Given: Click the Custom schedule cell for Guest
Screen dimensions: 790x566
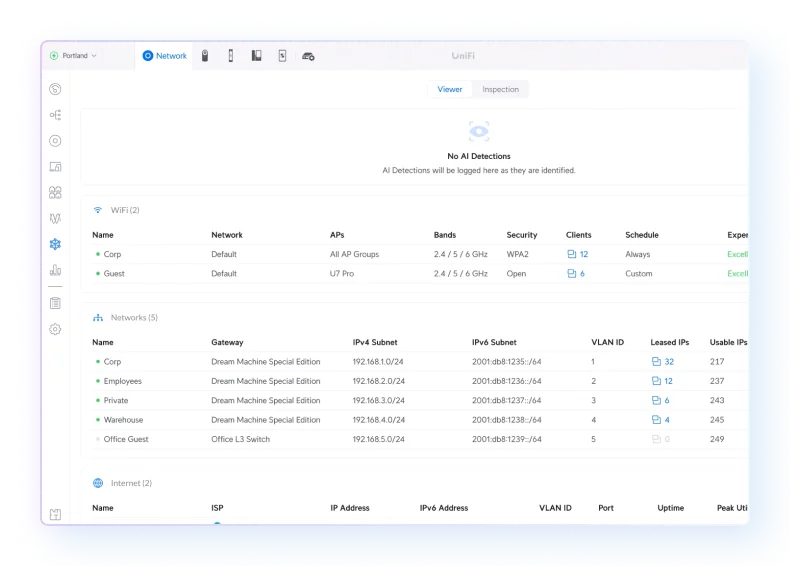Looking at the screenshot, I should [x=639, y=273].
